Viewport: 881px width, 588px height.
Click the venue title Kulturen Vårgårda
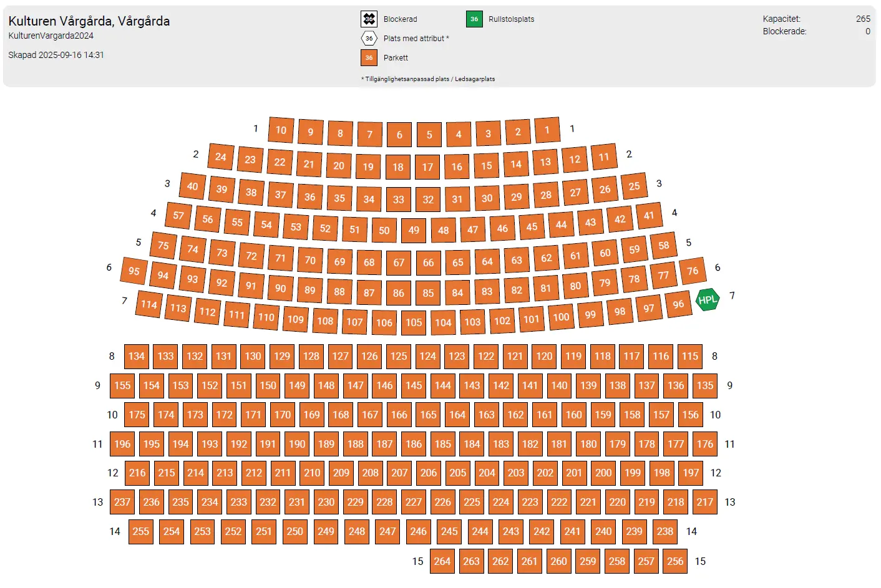pos(89,21)
